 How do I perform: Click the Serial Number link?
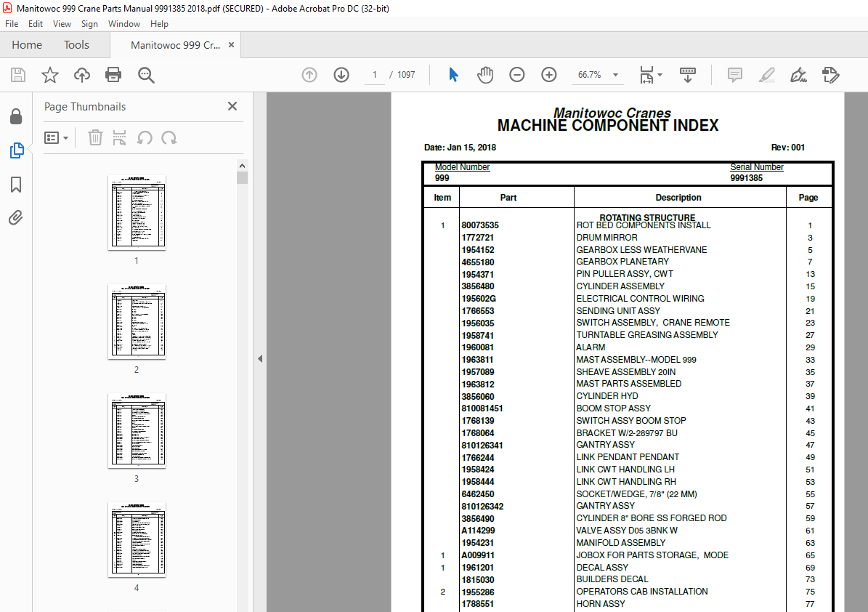coord(757,166)
